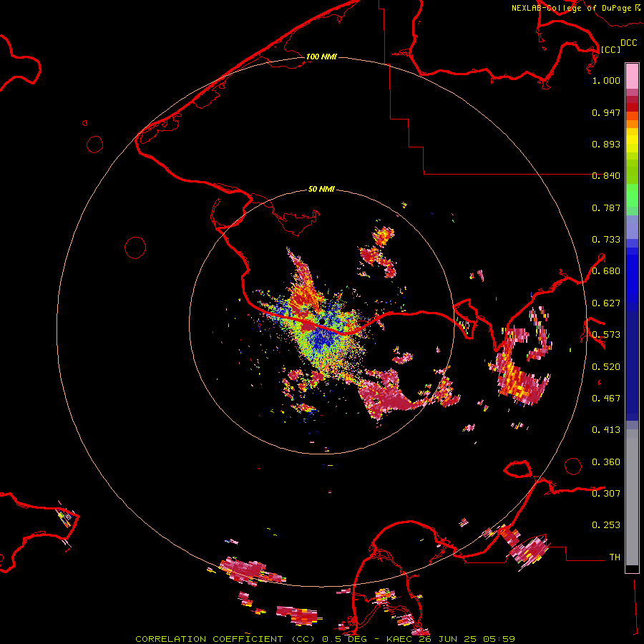Click the 0.680 legend value
The height and width of the screenshot is (644, 644).
click(606, 271)
